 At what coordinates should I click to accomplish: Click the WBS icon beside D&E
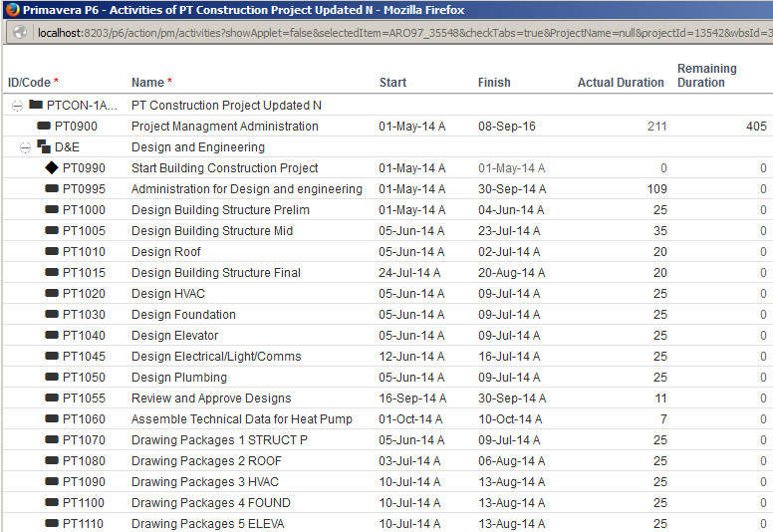point(44,145)
